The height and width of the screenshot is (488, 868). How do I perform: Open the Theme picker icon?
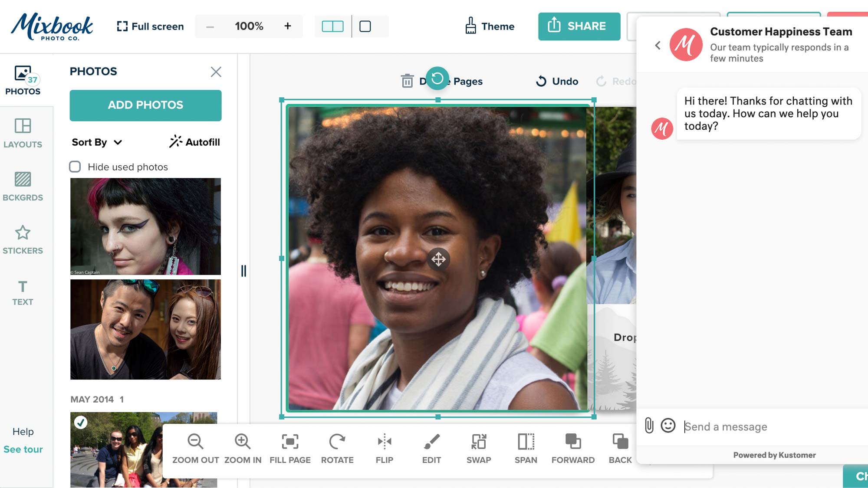point(470,25)
